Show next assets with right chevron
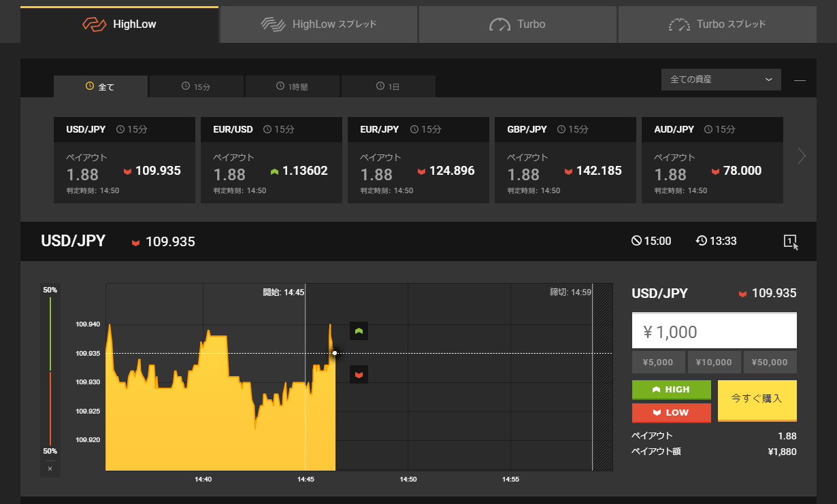The height and width of the screenshot is (504, 837). (802, 156)
